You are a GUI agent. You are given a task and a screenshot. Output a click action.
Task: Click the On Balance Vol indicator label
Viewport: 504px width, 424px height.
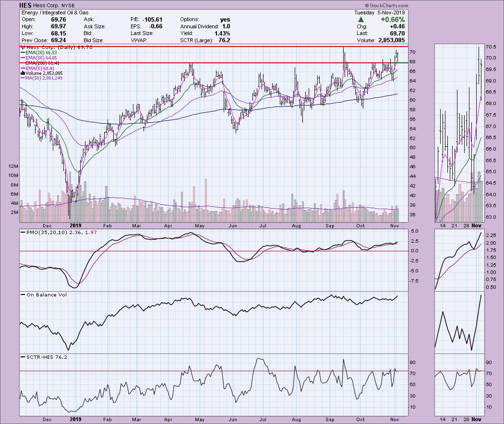(44, 294)
